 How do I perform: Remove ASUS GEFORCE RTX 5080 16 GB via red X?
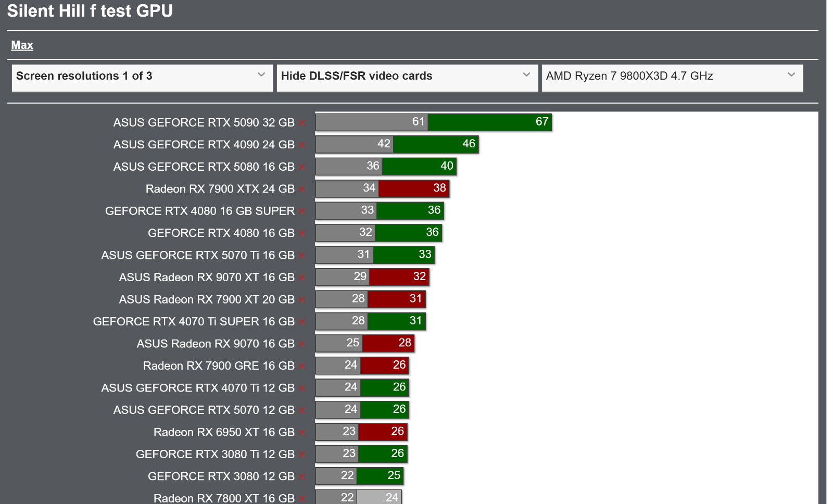tap(302, 167)
